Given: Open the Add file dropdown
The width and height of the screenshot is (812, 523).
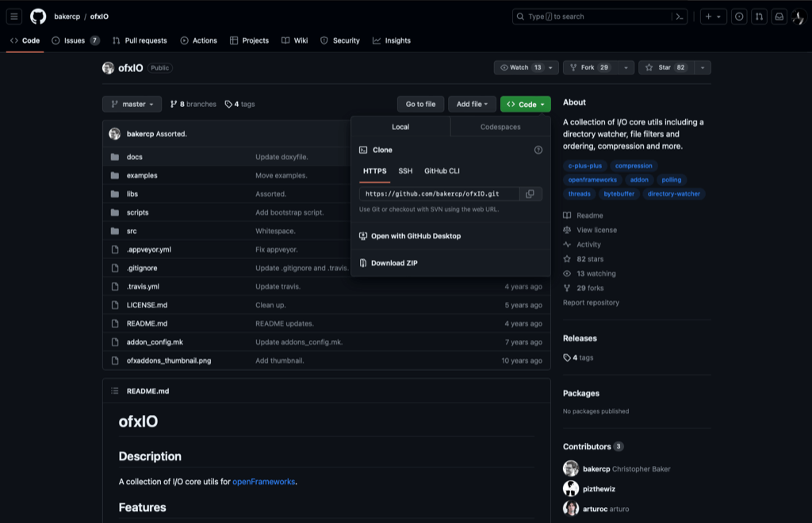Looking at the screenshot, I should click(x=472, y=104).
